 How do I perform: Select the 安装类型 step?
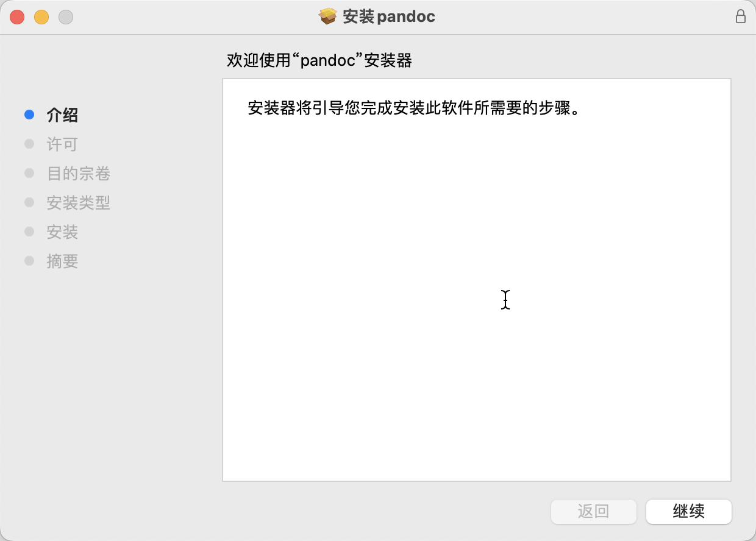click(x=79, y=203)
